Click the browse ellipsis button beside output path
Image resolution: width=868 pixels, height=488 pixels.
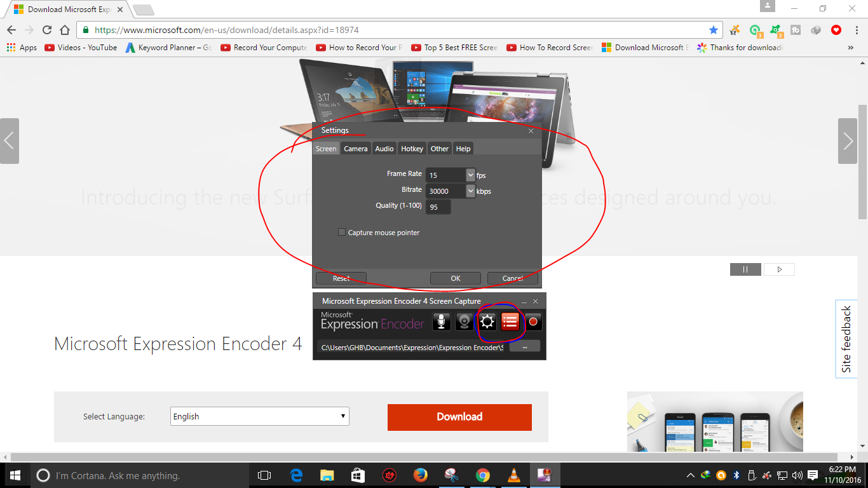[524, 347]
